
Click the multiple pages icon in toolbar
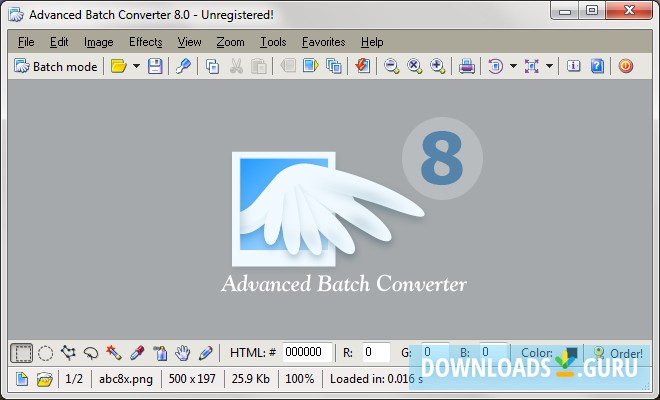[334, 66]
